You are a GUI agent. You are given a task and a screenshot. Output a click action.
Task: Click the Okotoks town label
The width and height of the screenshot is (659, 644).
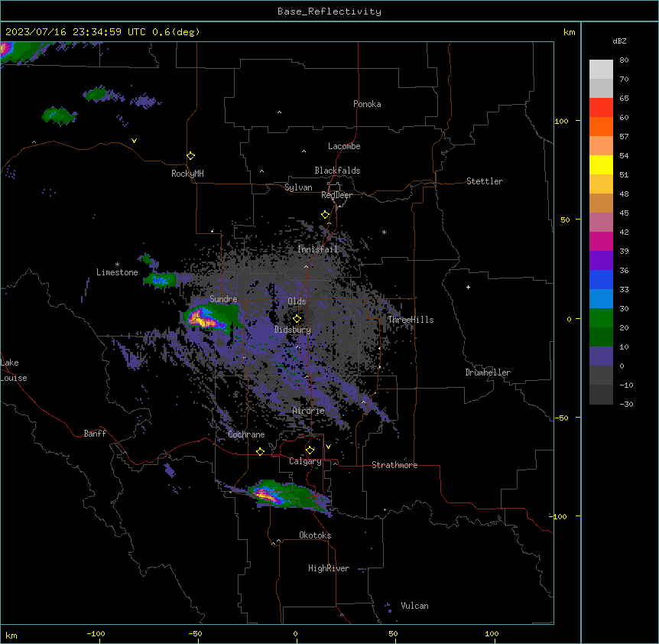[315, 535]
